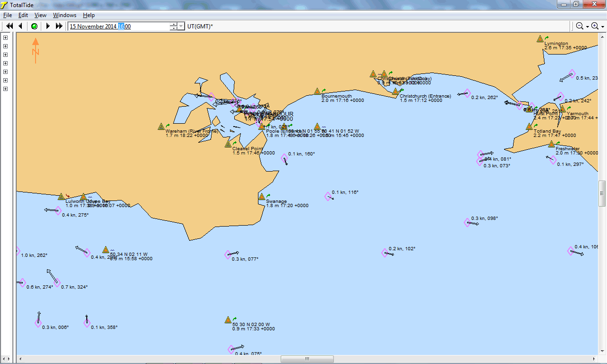Select the Swanage tidal station triangle
607x364 pixels.
click(262, 197)
